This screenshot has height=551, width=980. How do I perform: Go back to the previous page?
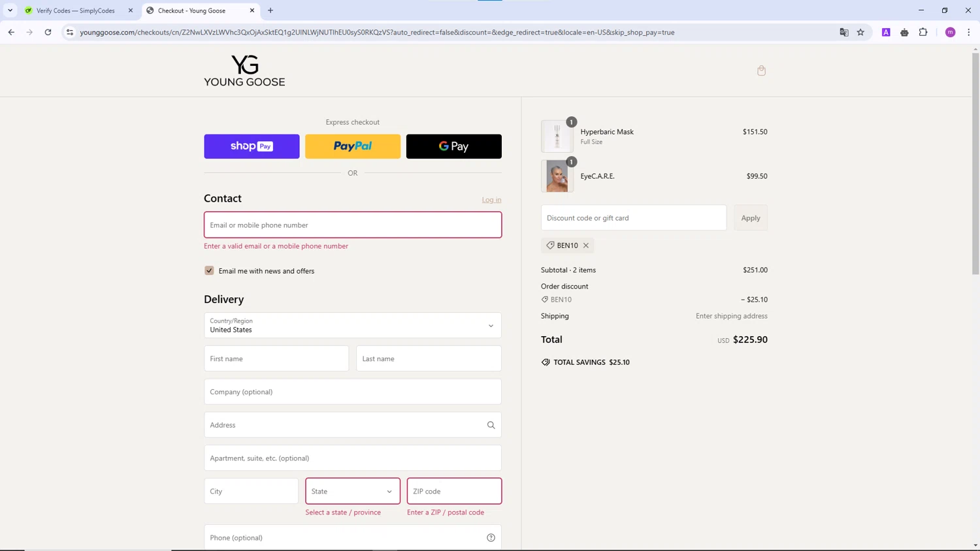11,32
